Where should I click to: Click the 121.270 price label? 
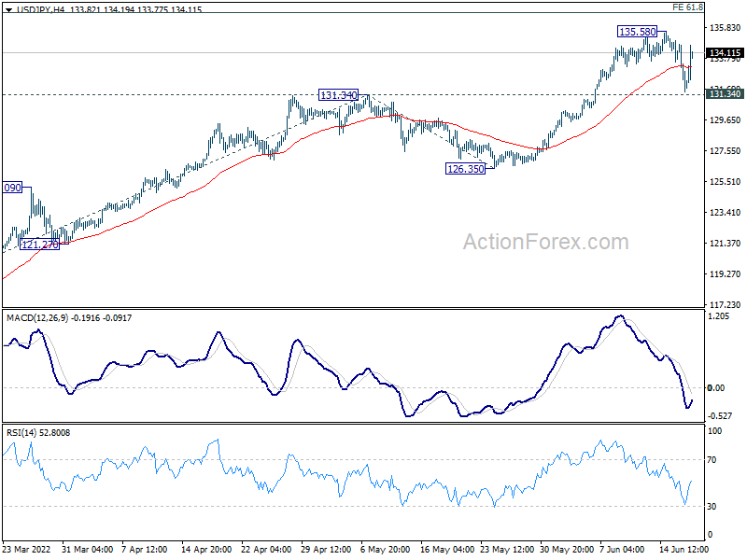pyautogui.click(x=40, y=245)
